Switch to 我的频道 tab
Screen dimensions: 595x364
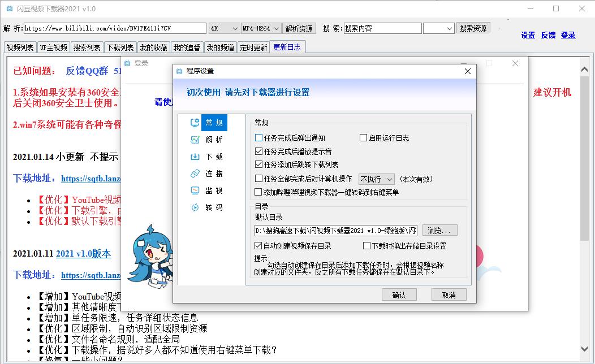coord(221,47)
